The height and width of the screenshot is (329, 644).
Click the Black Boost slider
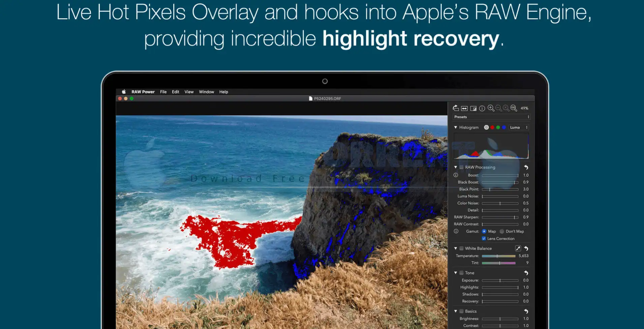coord(500,182)
